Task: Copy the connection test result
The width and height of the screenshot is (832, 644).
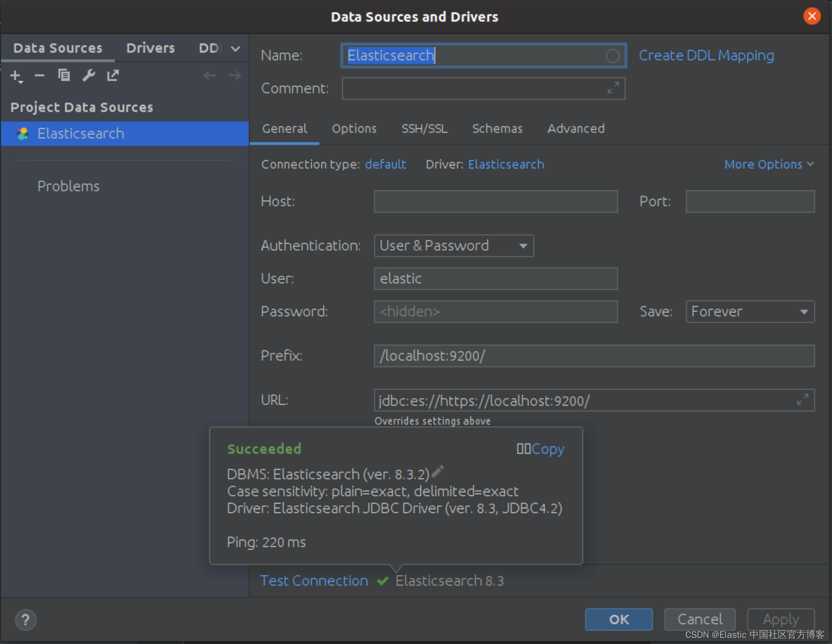Action: click(x=547, y=449)
